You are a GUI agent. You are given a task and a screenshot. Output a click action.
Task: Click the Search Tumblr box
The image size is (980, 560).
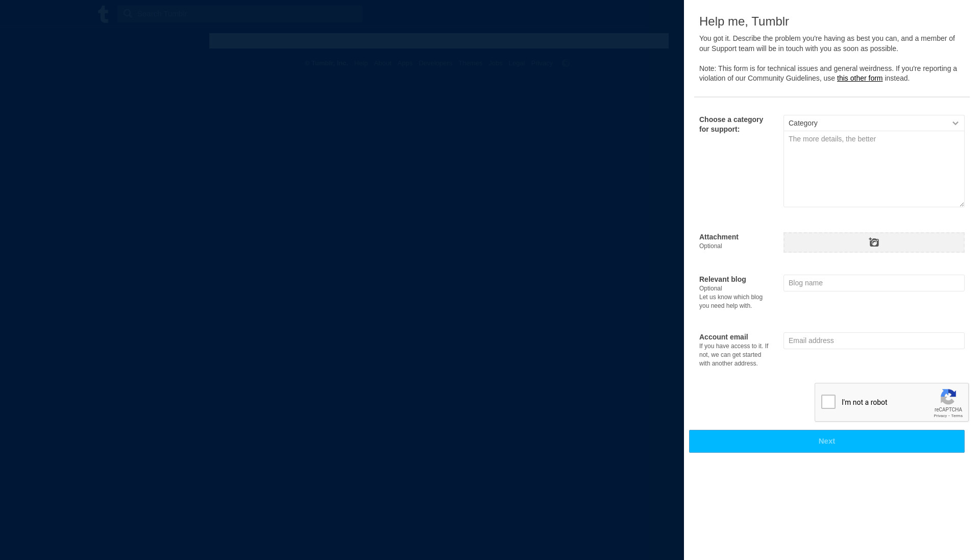[x=240, y=14]
